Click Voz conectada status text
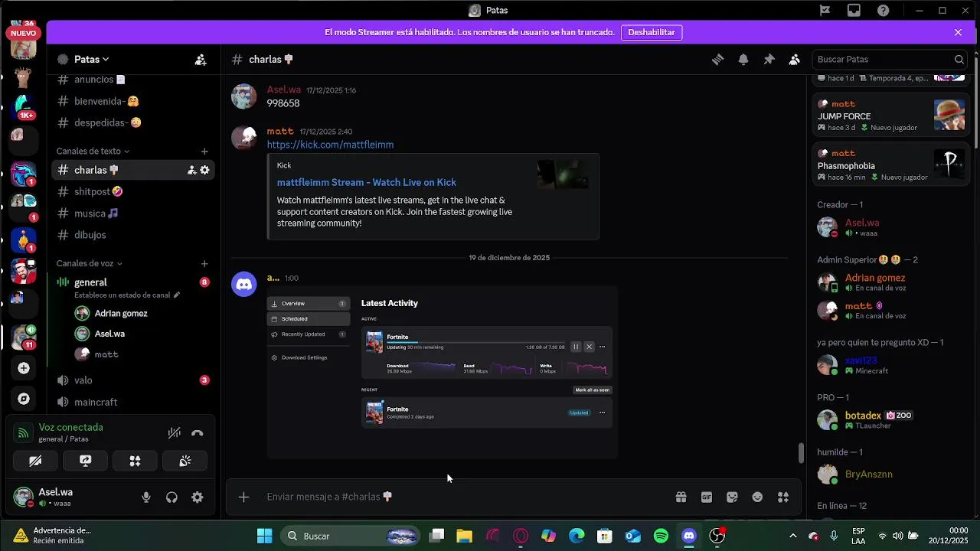 (x=70, y=428)
